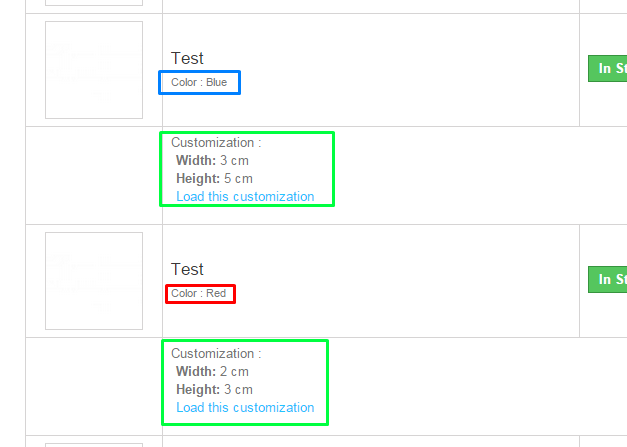This screenshot has width=627, height=447.
Task: Select the 'Height: 3 cm' text
Action: 214,389
